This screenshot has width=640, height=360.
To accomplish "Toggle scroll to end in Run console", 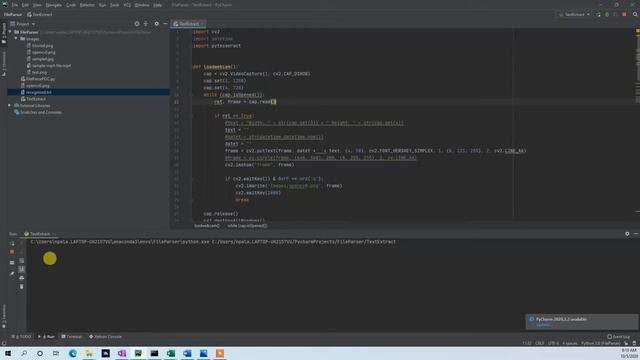I will click(x=22, y=269).
